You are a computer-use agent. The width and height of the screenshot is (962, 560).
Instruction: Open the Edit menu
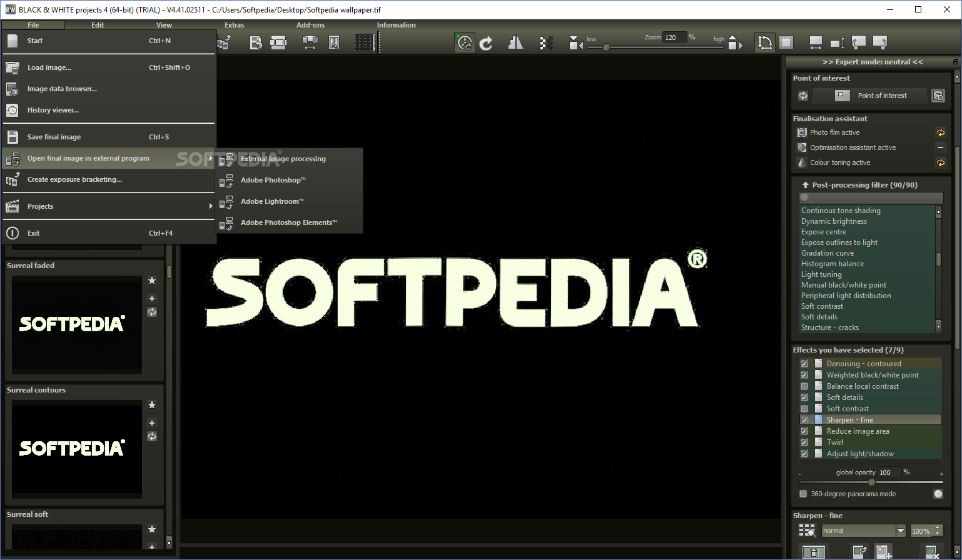coord(98,25)
